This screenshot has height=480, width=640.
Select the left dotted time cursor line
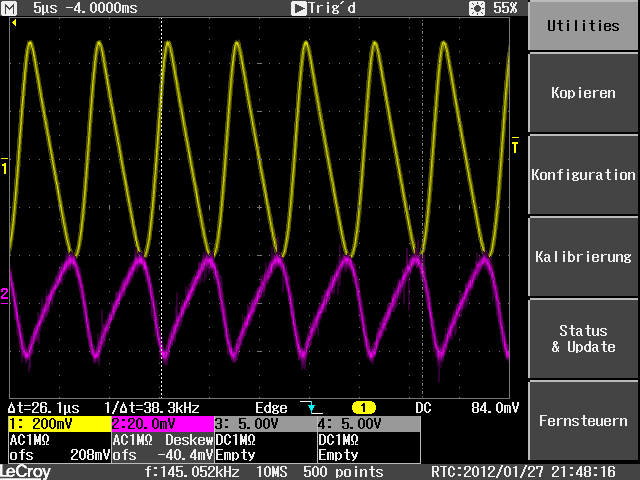point(162,208)
